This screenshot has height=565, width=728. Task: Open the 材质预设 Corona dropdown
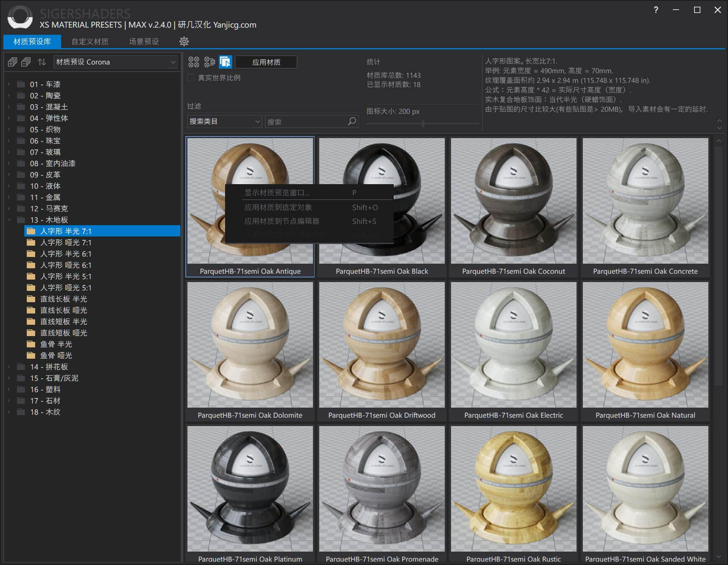click(115, 62)
